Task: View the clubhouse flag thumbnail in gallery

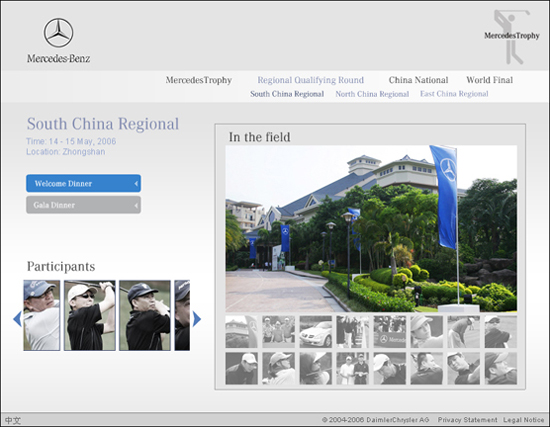Action: pos(241,332)
